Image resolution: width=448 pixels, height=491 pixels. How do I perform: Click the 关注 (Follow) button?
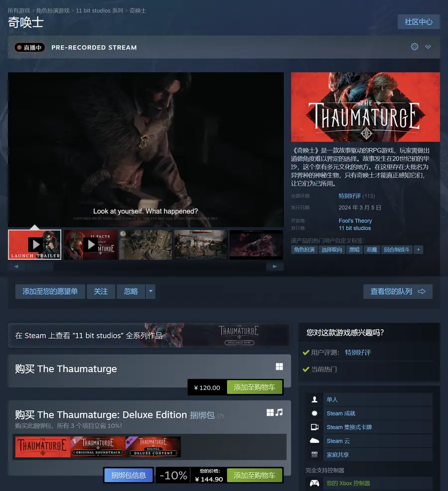click(101, 291)
